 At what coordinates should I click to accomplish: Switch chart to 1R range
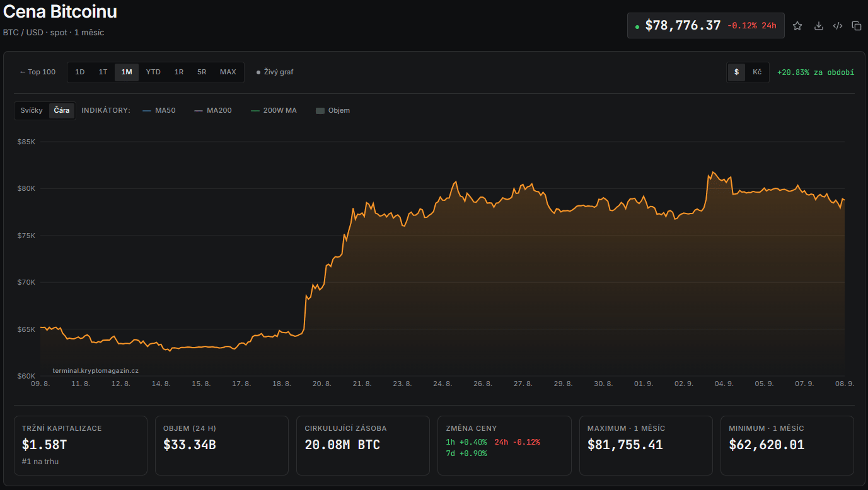(179, 72)
